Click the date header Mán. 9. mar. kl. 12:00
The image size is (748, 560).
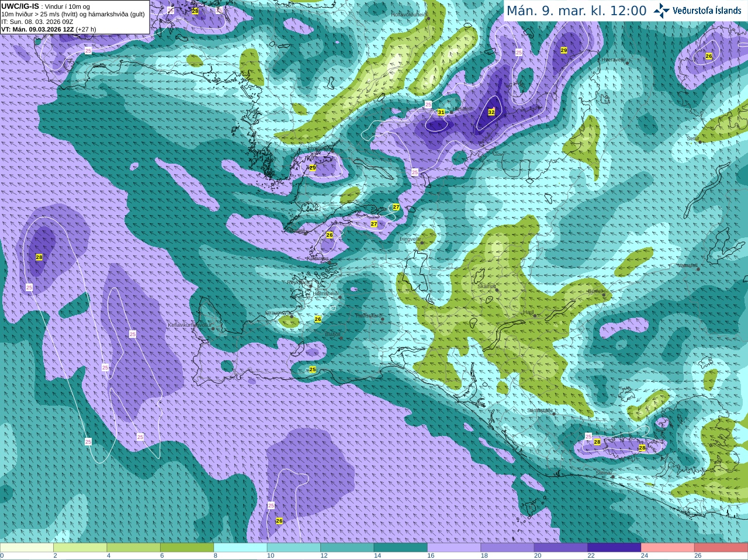pyautogui.click(x=576, y=11)
